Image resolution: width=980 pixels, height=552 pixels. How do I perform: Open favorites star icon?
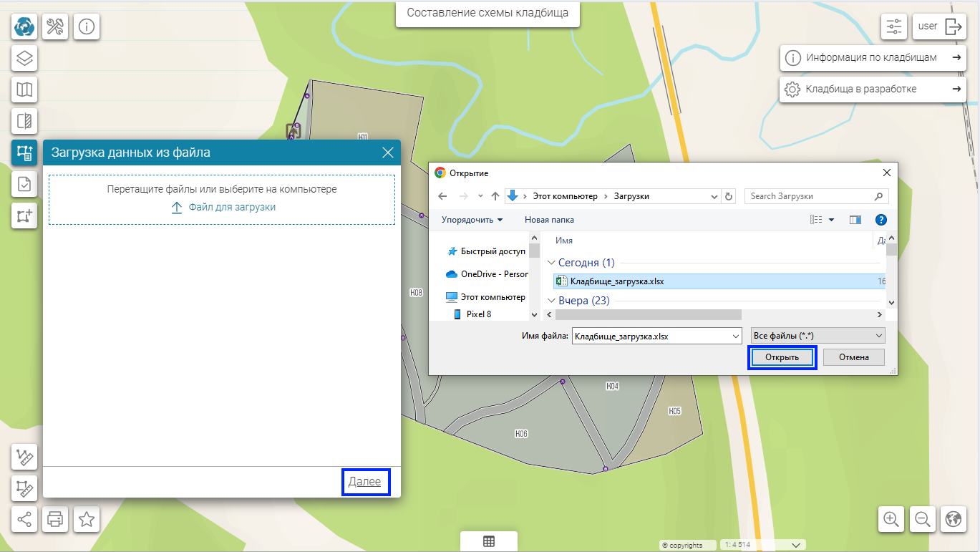pyautogui.click(x=87, y=519)
